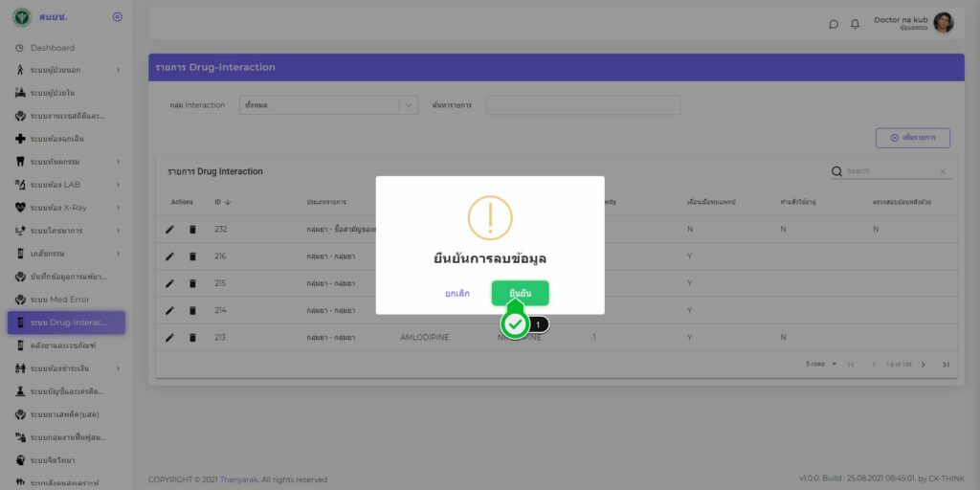This screenshot has width=980, height=490.
Task: Click the green confirm button in dialog
Action: pos(520,293)
